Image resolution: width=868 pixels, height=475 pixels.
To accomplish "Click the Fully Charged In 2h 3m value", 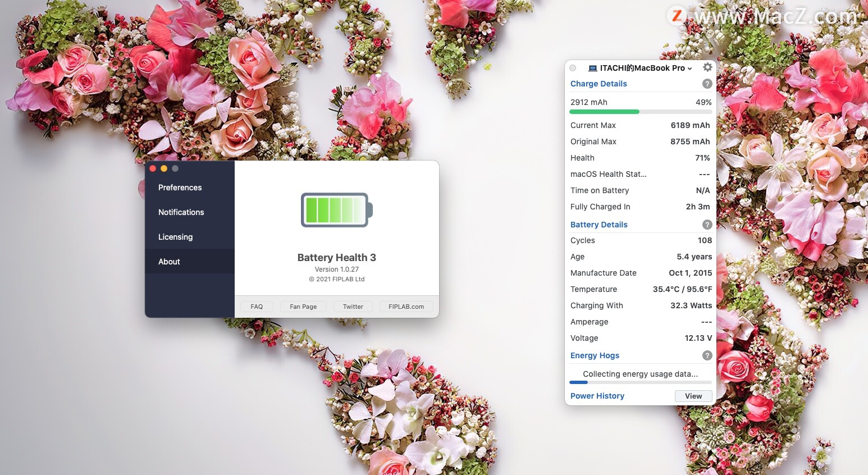I will pos(698,207).
